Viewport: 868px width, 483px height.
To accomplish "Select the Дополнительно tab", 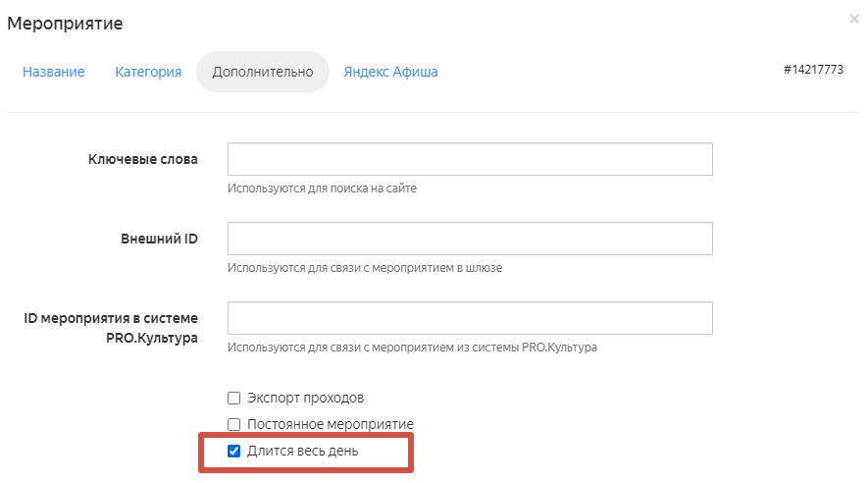I will click(263, 72).
